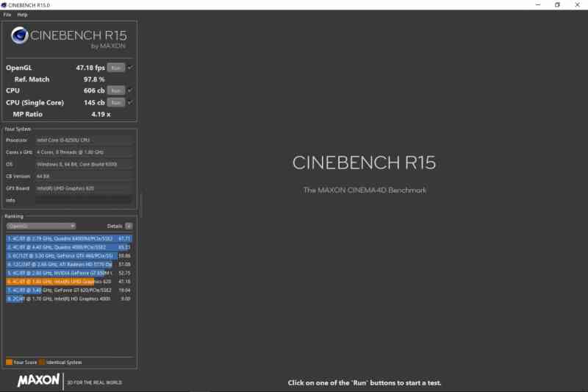
Task: Click the Your Score orange legend swatch
Action: tap(9, 362)
